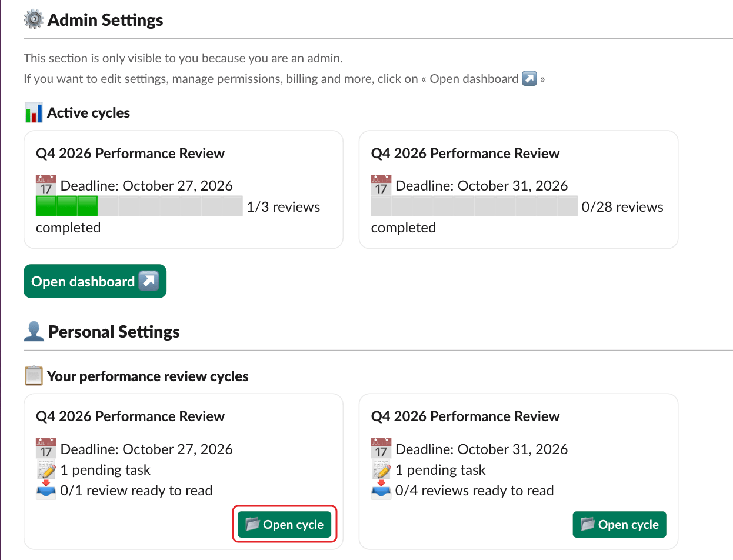Click personal card title with October 31 deadline

click(465, 416)
